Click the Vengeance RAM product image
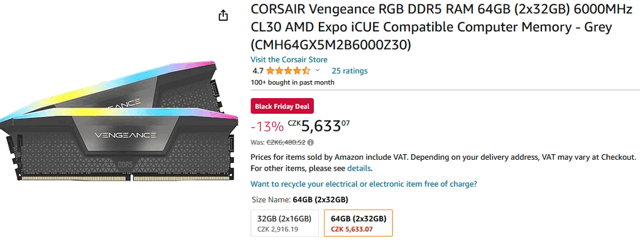644x241 pixels. (x=119, y=121)
